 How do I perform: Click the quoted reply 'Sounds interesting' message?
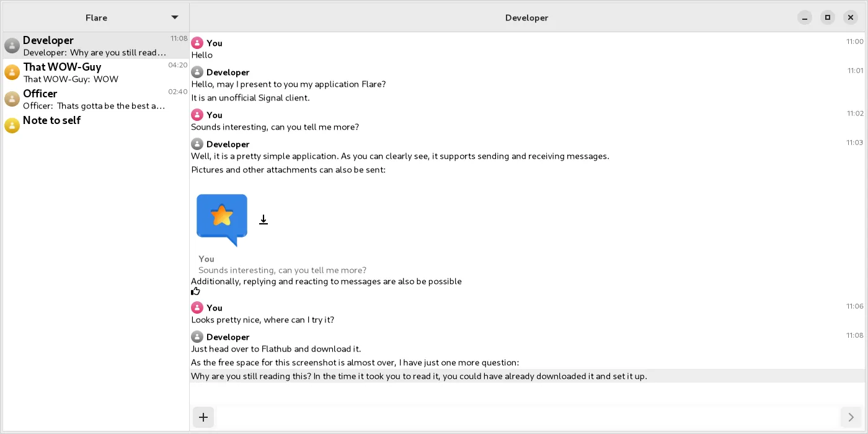282,270
